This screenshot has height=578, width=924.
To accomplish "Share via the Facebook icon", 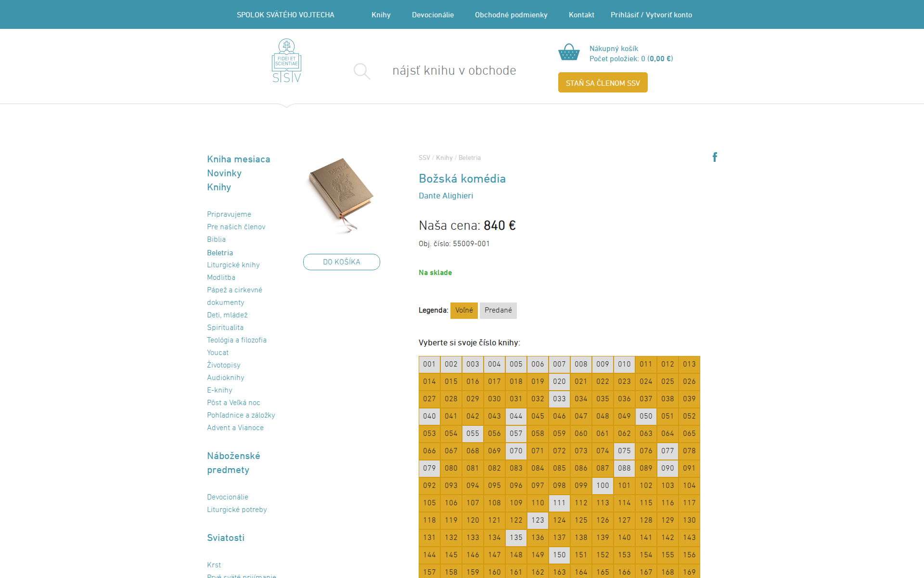I will (x=715, y=157).
